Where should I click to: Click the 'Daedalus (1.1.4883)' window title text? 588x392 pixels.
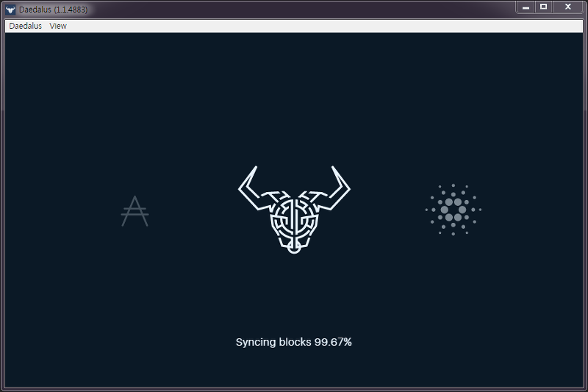click(53, 10)
